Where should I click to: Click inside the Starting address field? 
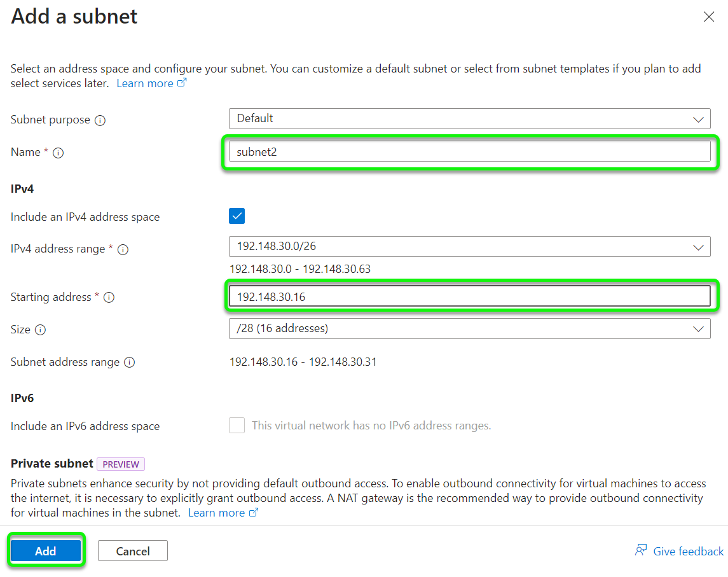469,295
